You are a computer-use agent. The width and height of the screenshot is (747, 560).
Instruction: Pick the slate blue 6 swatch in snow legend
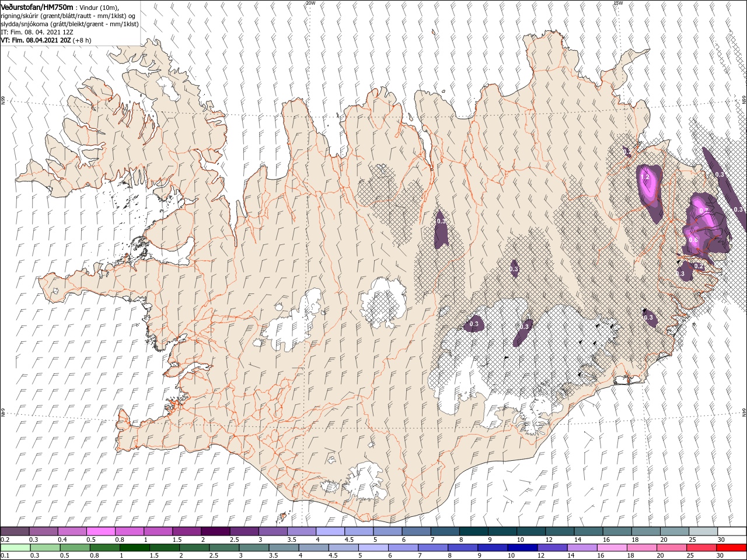coord(416,531)
